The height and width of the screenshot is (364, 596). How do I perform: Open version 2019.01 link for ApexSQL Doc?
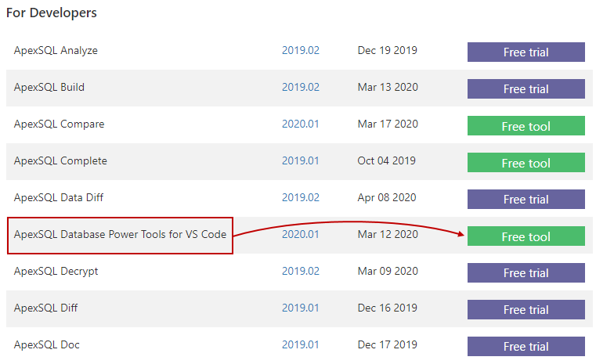[x=301, y=345]
